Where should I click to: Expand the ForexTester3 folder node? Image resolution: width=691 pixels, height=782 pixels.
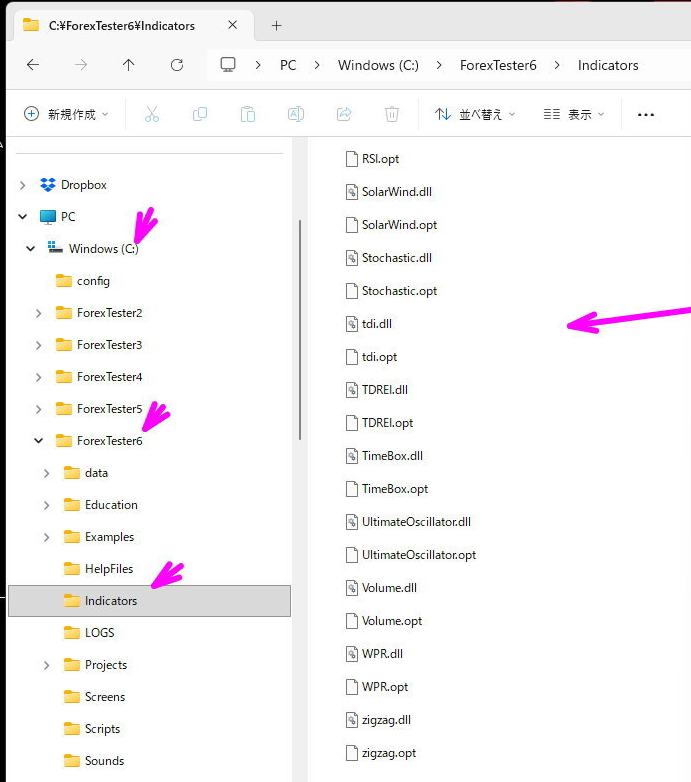(x=38, y=345)
